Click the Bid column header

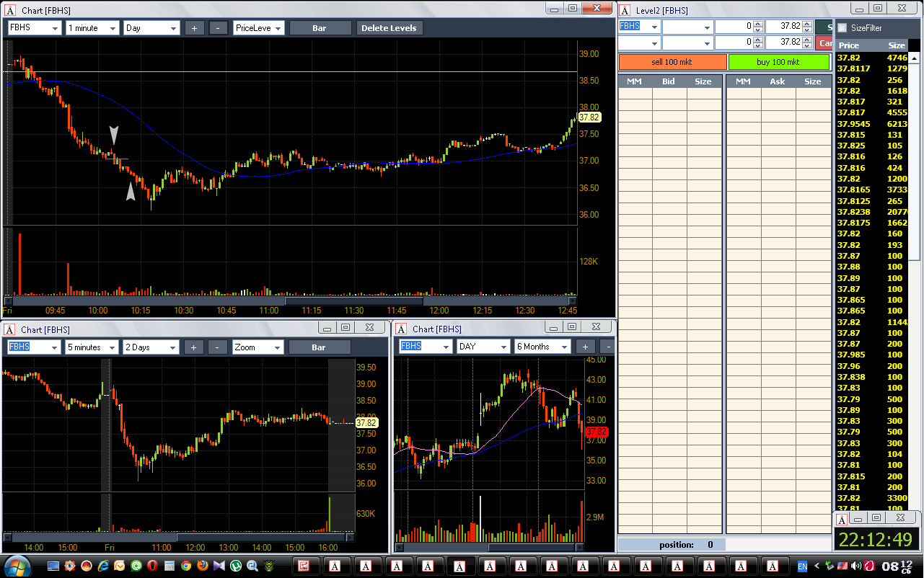669,81
